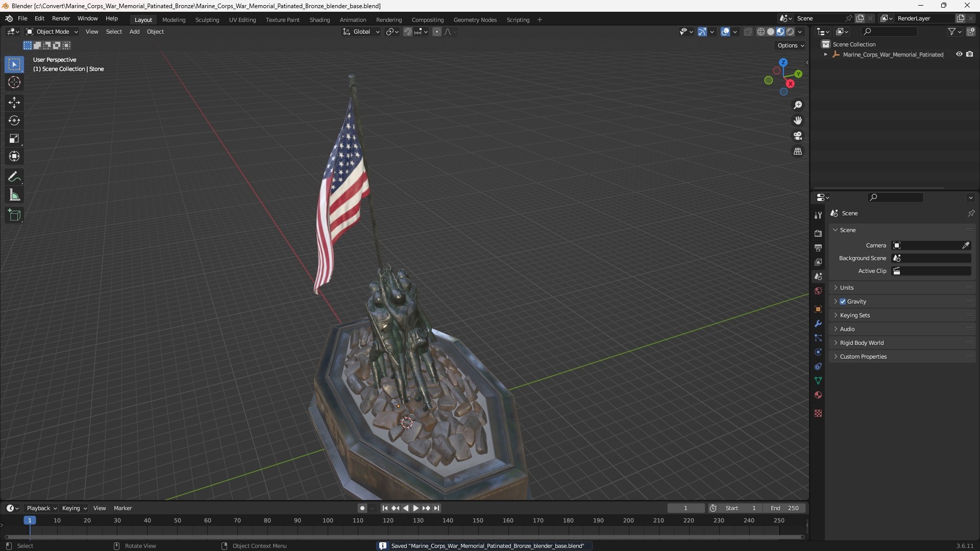Click the pan view hand icon
The image size is (980, 551).
[798, 120]
